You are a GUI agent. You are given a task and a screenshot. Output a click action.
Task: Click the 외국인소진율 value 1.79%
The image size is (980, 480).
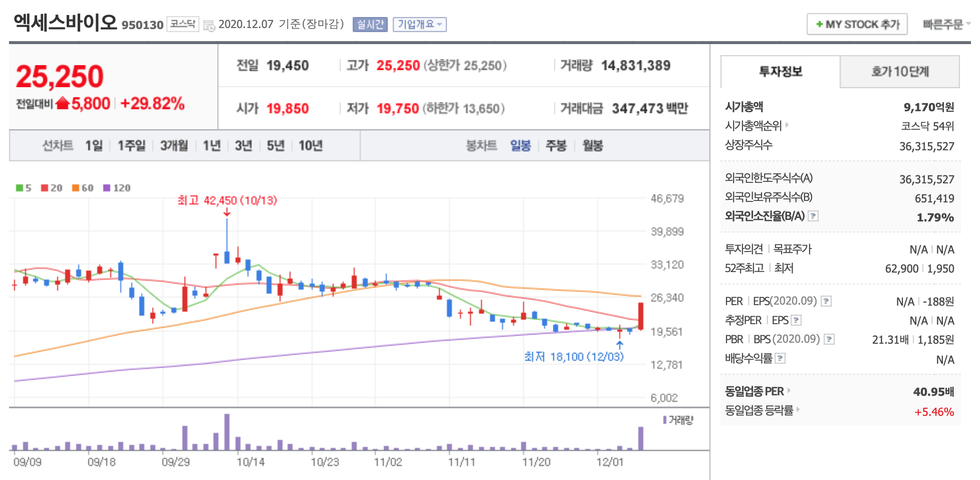tap(935, 217)
